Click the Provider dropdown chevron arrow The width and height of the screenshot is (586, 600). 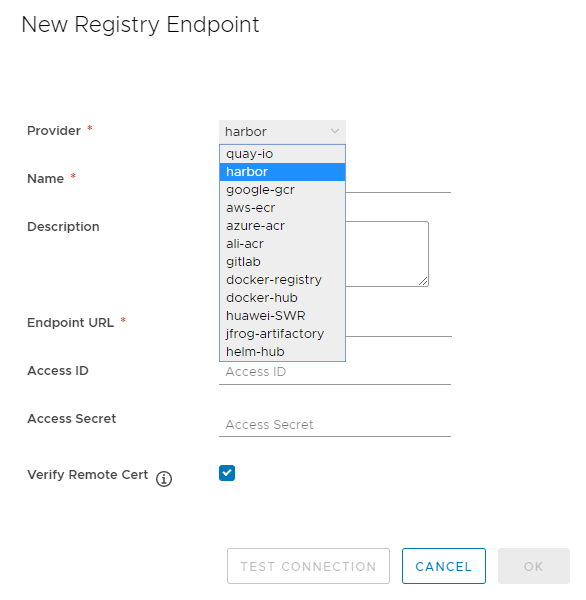(335, 131)
